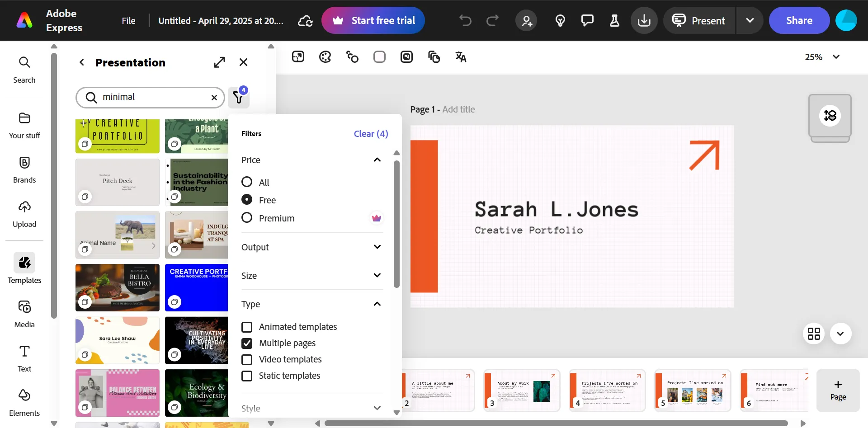Enable the Animated templates filter
The image size is (868, 428).
coord(247,327)
